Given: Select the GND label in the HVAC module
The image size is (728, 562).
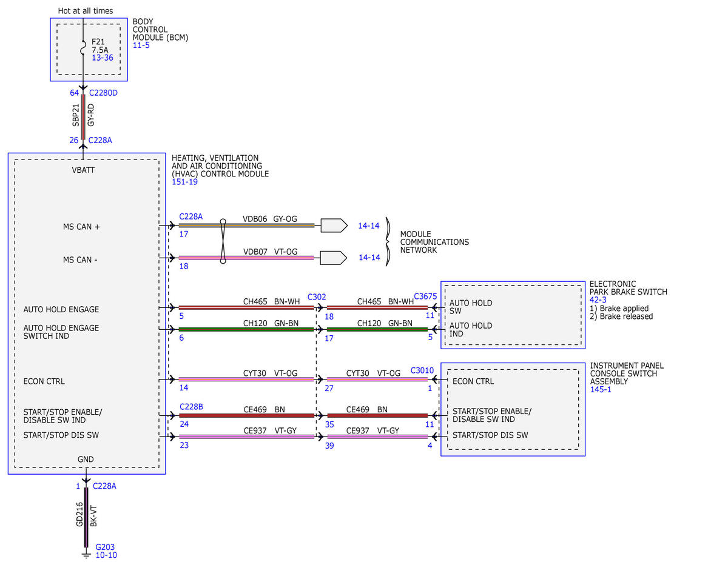Looking at the screenshot, I should tap(86, 460).
